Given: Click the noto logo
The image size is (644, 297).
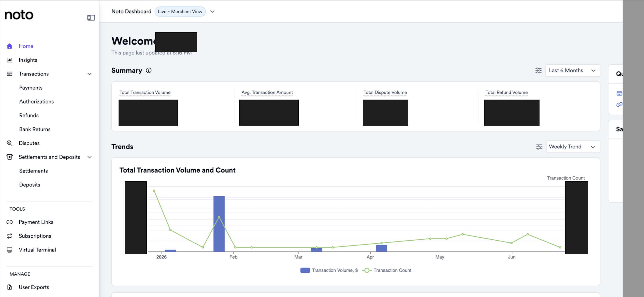Looking at the screenshot, I should tap(19, 15).
